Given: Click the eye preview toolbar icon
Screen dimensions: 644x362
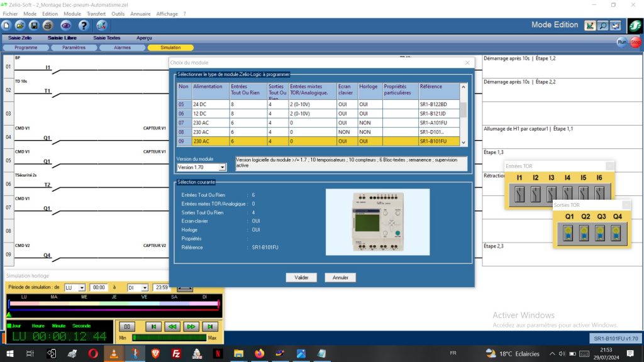Looking at the screenshot, I should click(65, 25).
